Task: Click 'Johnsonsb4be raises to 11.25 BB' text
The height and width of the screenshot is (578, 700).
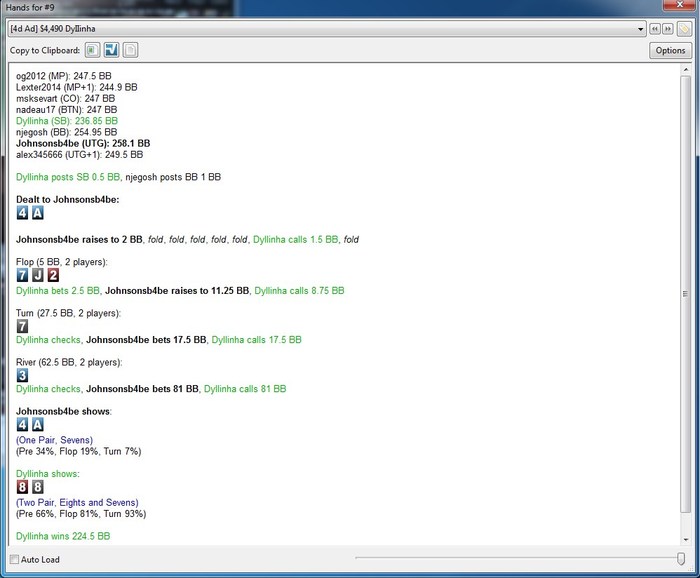Action: 177,291
